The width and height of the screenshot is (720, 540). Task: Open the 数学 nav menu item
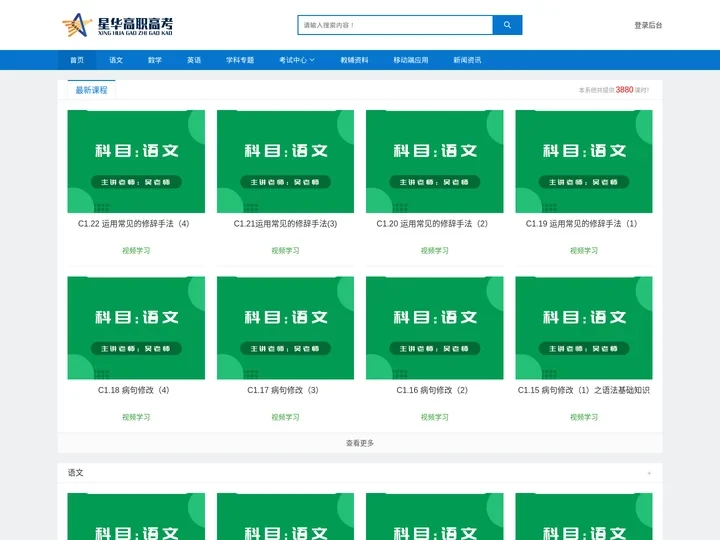tap(155, 60)
